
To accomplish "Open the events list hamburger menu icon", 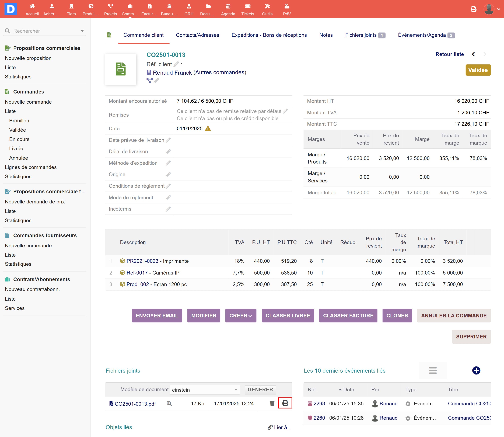I will click(433, 370).
